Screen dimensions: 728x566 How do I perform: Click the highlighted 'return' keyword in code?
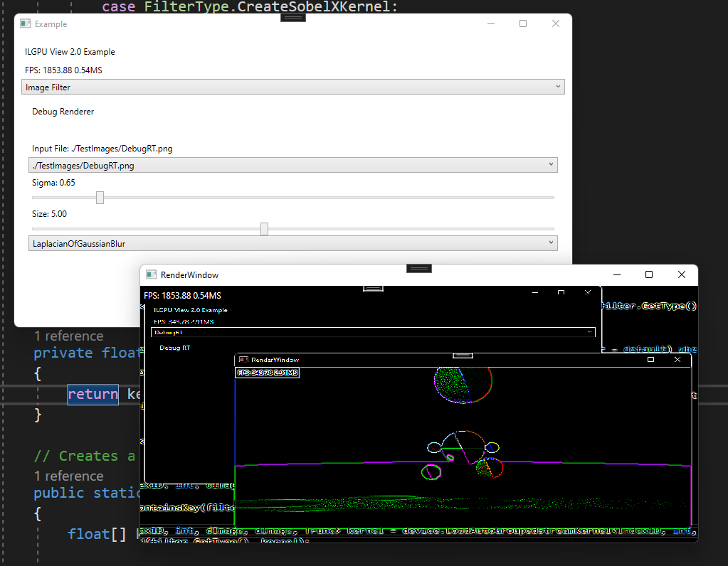93,395
